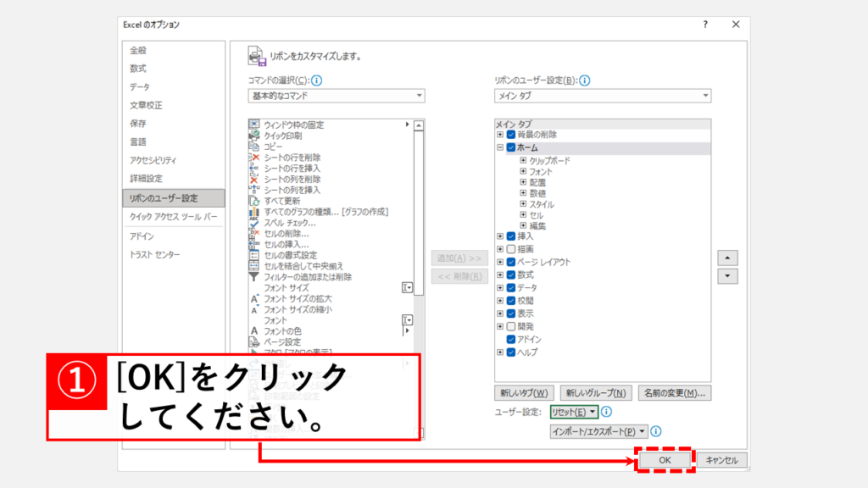Viewport: 868px width, 488px height.
Task: Click the OK button
Action: pos(665,460)
